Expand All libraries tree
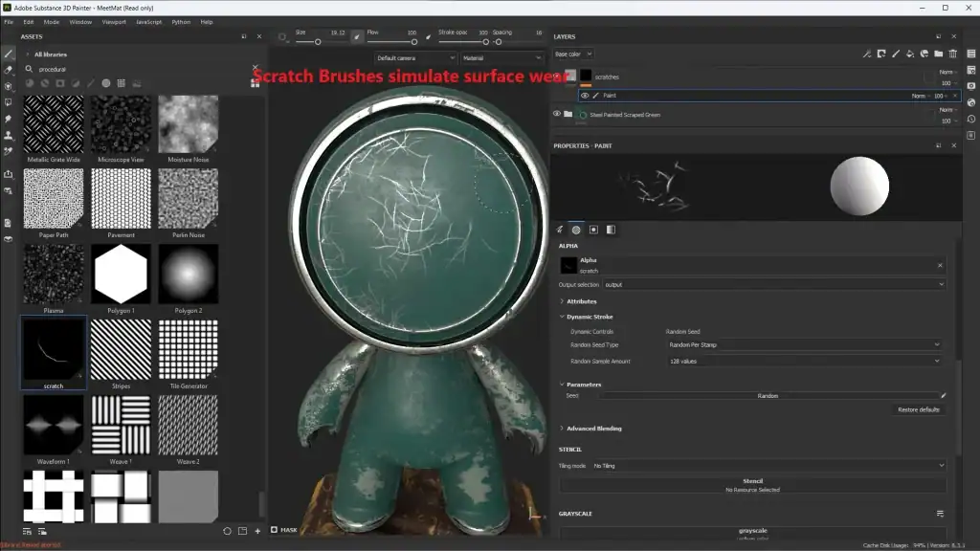 point(27,55)
